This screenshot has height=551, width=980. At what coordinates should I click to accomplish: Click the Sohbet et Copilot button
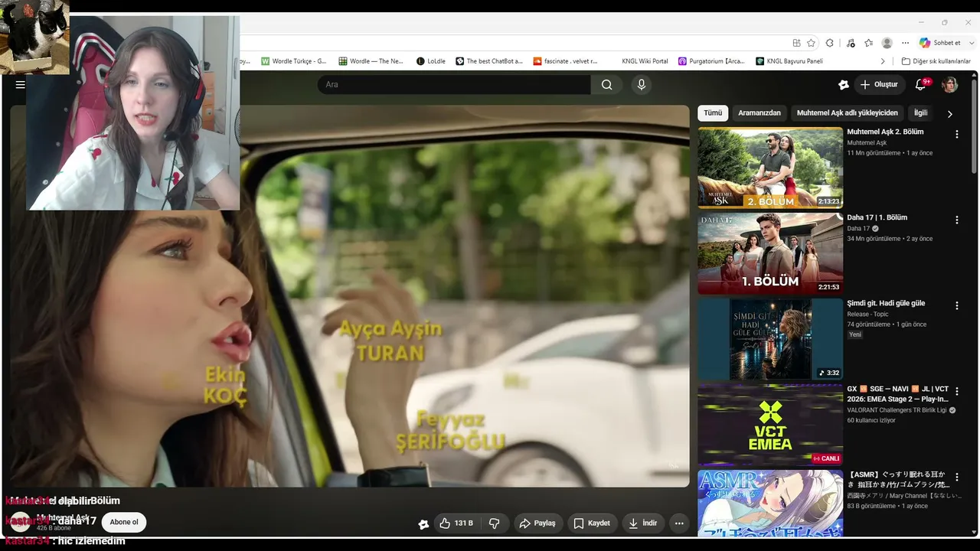[x=940, y=43]
